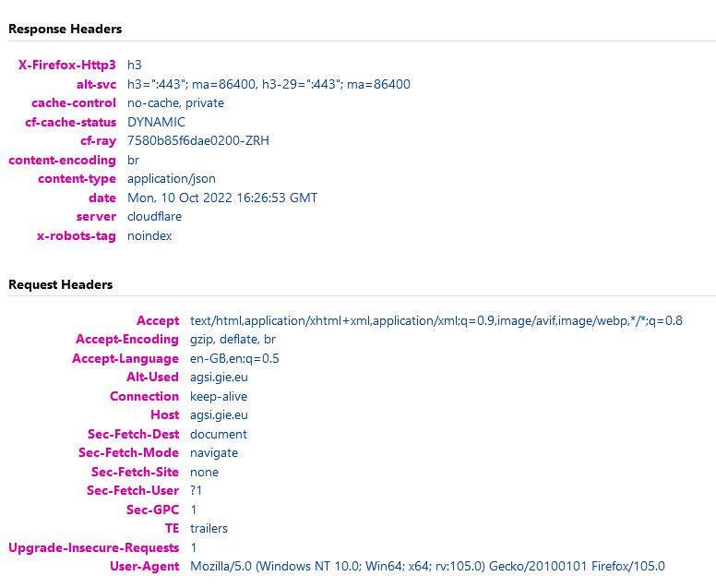This screenshot has height=588, width=716.
Task: Click the keep-alive Connection value
Action: (219, 396)
